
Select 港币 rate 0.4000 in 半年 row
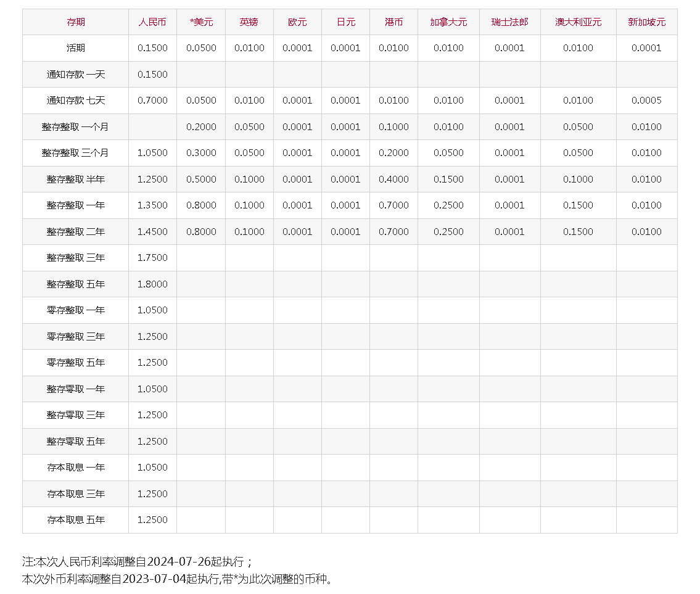pos(393,179)
